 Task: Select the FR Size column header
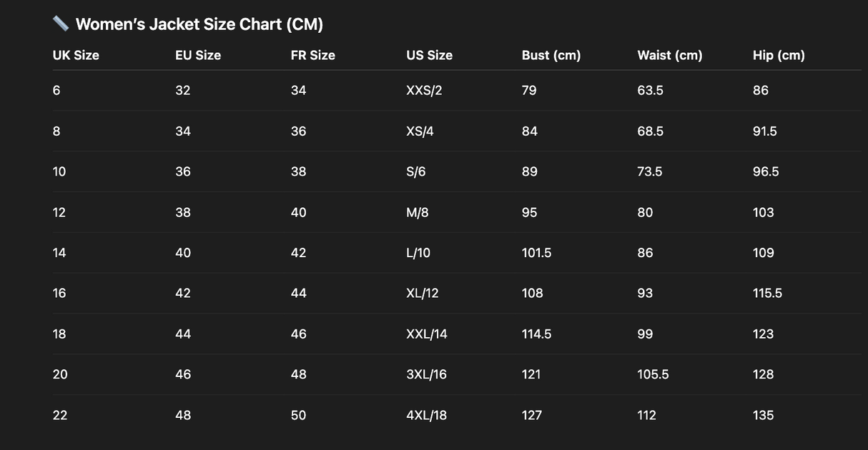[312, 55]
